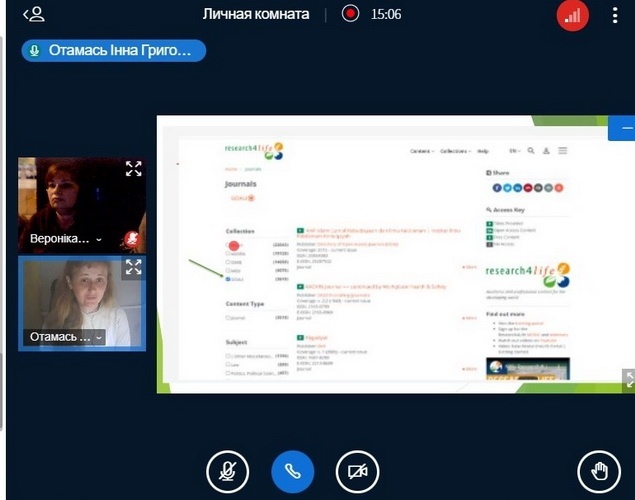This screenshot has width=635, height=500.
Task: Unmute the microphone
Action: coord(227,471)
